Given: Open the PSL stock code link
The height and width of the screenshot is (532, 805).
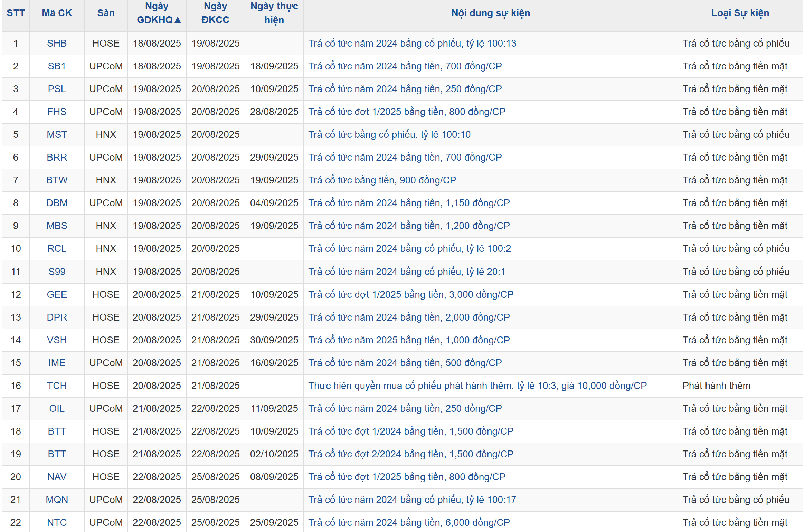Looking at the screenshot, I should coord(57,89).
